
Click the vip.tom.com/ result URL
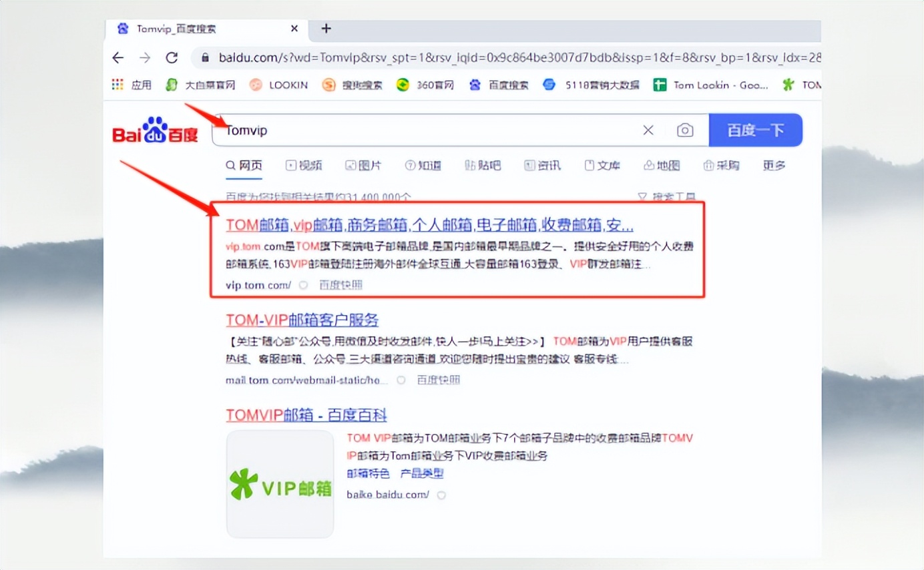pyautogui.click(x=258, y=285)
